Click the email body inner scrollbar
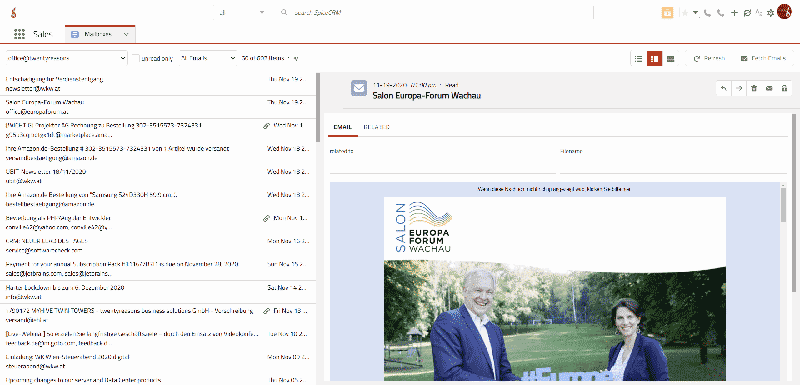800x385 pixels. tap(784, 205)
